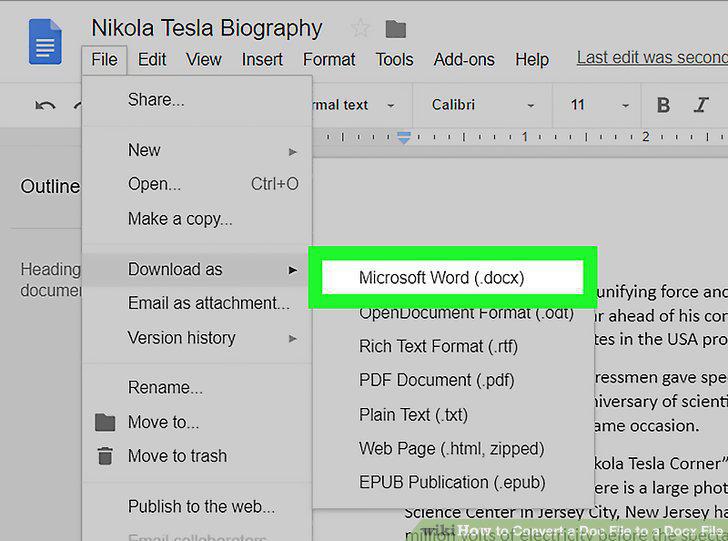Select Rename... menu item

pyautogui.click(x=197, y=387)
